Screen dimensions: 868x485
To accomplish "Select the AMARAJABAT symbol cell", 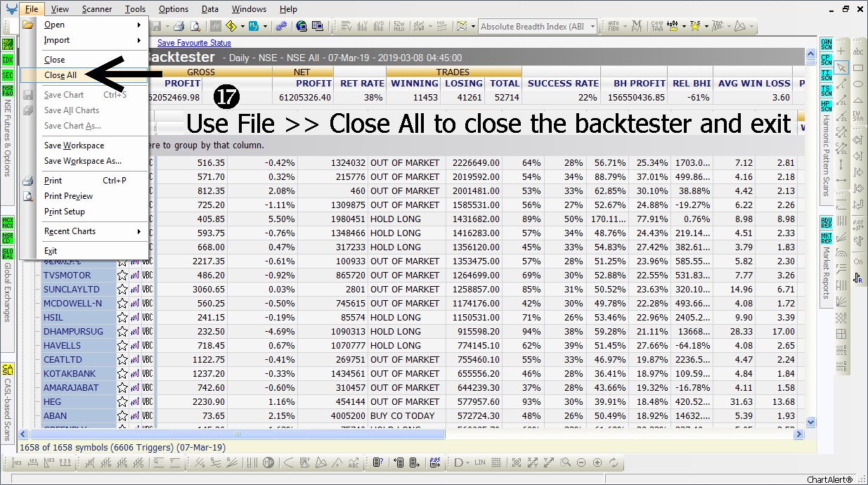I will coord(77,388).
